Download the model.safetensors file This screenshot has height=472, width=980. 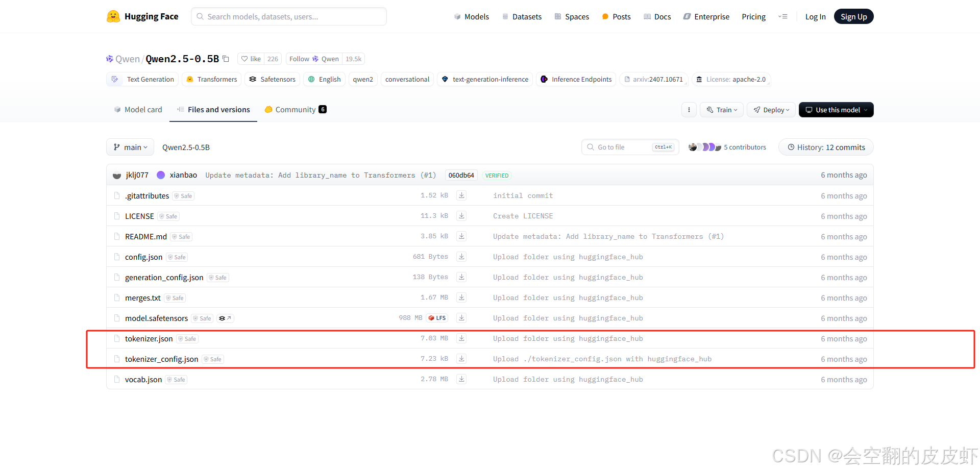(x=461, y=318)
